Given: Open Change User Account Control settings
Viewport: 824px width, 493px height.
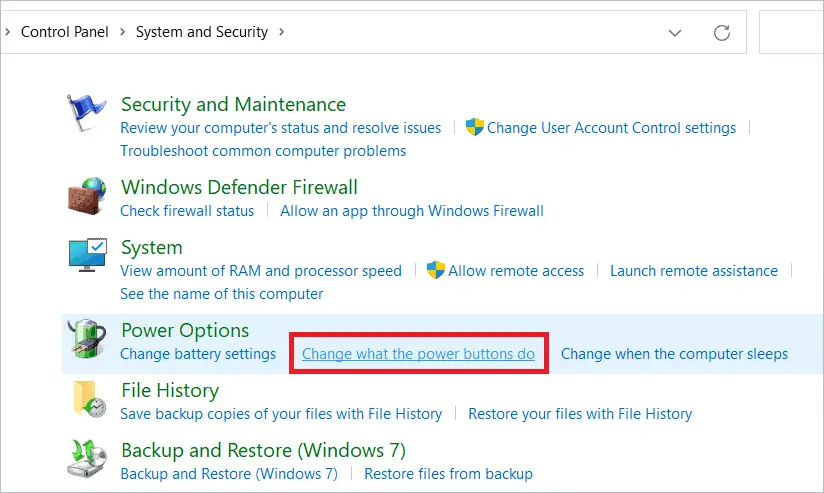Looking at the screenshot, I should point(611,128).
